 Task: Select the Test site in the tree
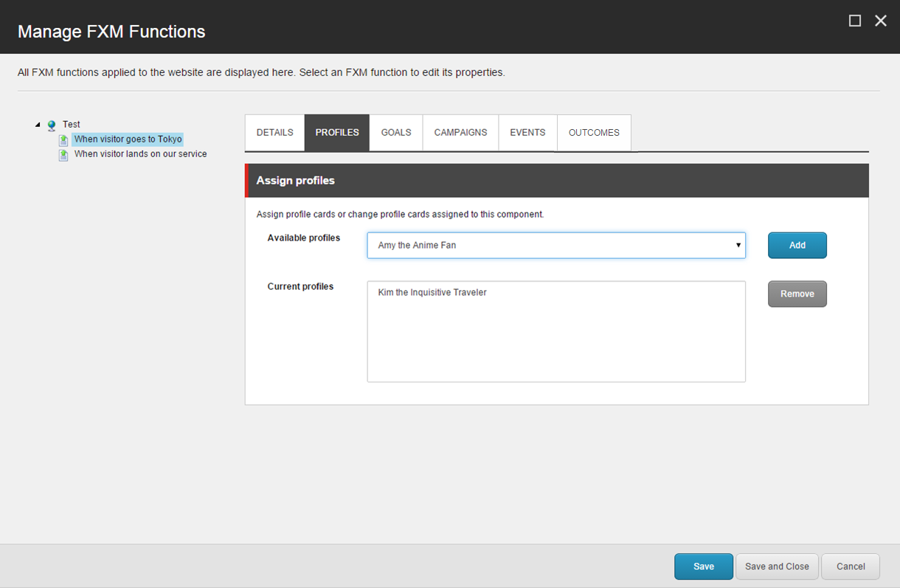pos(71,124)
